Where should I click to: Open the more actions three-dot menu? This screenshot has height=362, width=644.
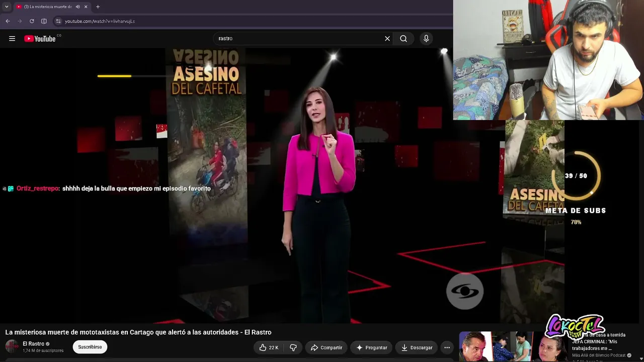(447, 347)
